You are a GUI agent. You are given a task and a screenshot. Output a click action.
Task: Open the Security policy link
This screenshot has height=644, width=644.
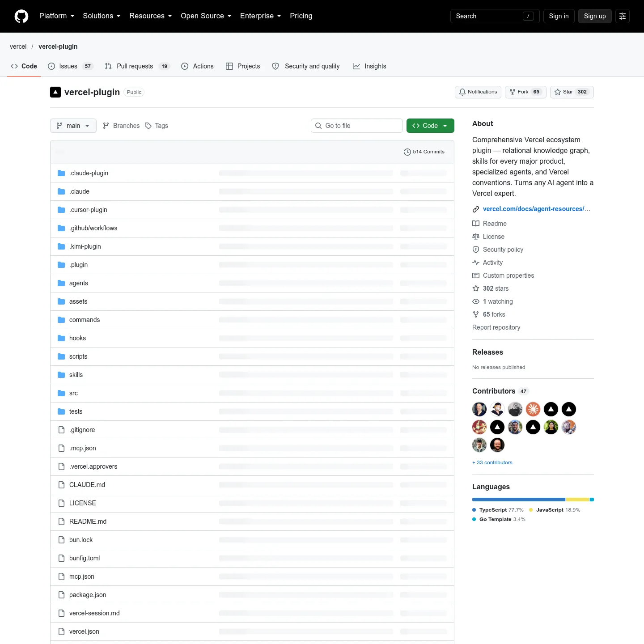click(503, 250)
